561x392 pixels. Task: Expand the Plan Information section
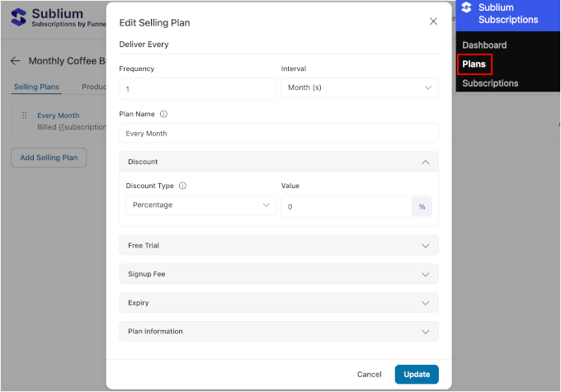279,332
